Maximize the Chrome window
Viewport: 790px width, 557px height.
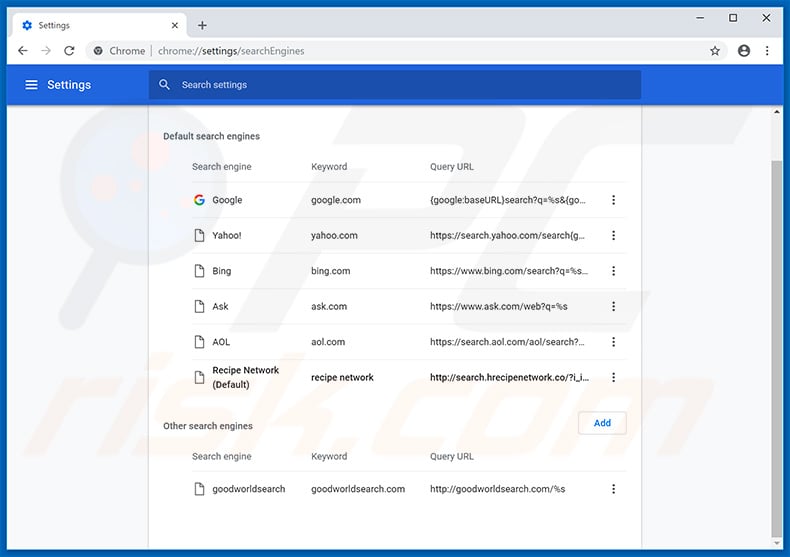(733, 18)
